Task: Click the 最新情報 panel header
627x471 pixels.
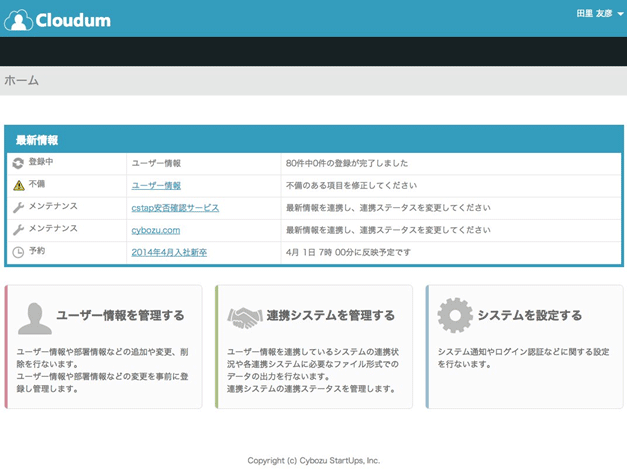Action: [x=37, y=140]
